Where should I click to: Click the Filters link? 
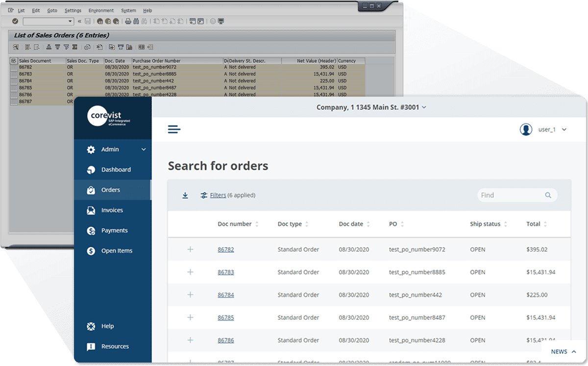pyautogui.click(x=218, y=195)
